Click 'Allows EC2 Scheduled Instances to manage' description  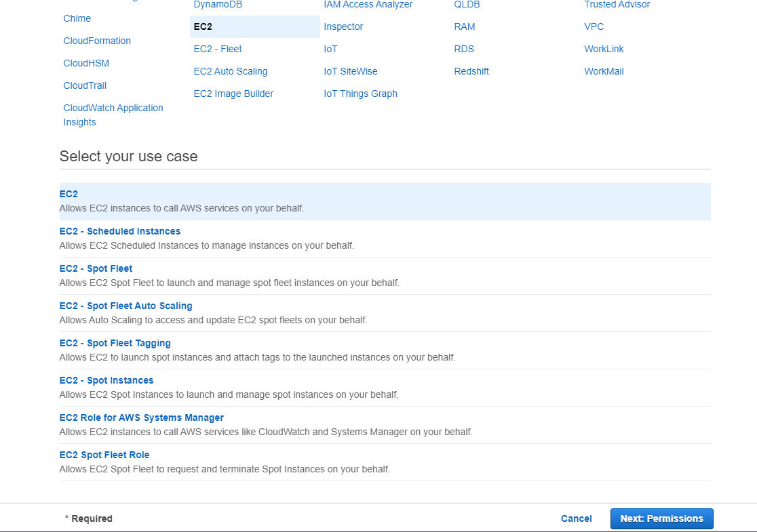point(207,245)
